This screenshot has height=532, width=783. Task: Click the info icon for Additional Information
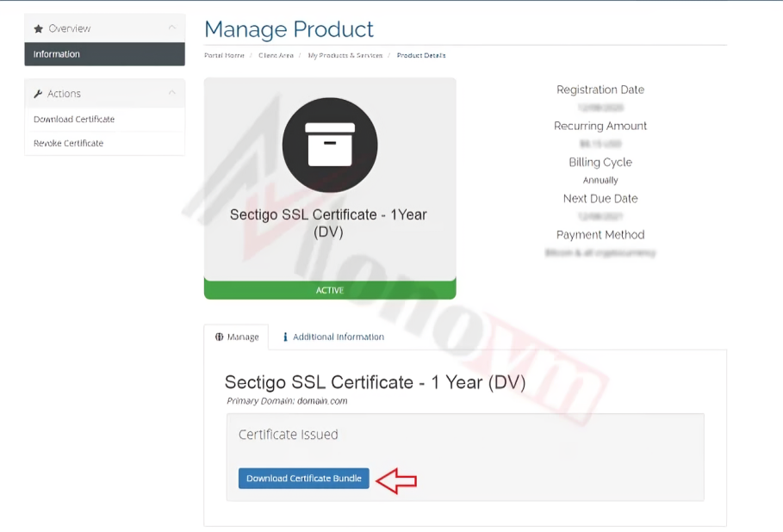pos(285,337)
